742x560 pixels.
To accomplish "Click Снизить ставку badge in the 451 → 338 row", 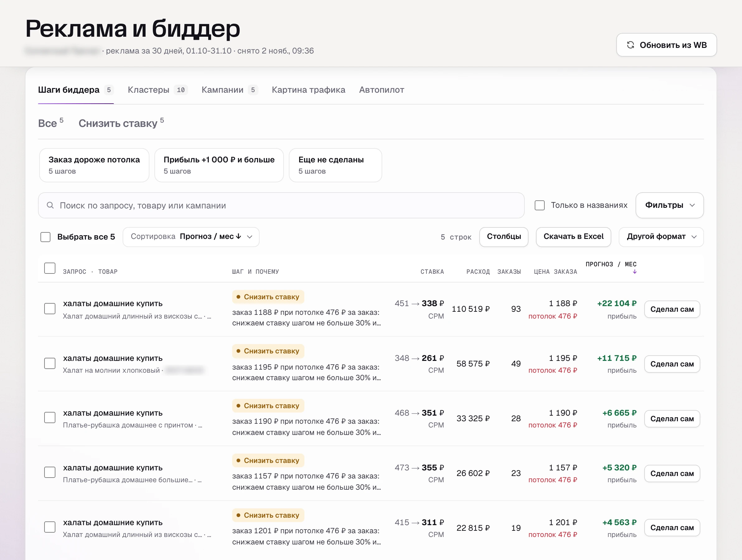I will 268,297.
